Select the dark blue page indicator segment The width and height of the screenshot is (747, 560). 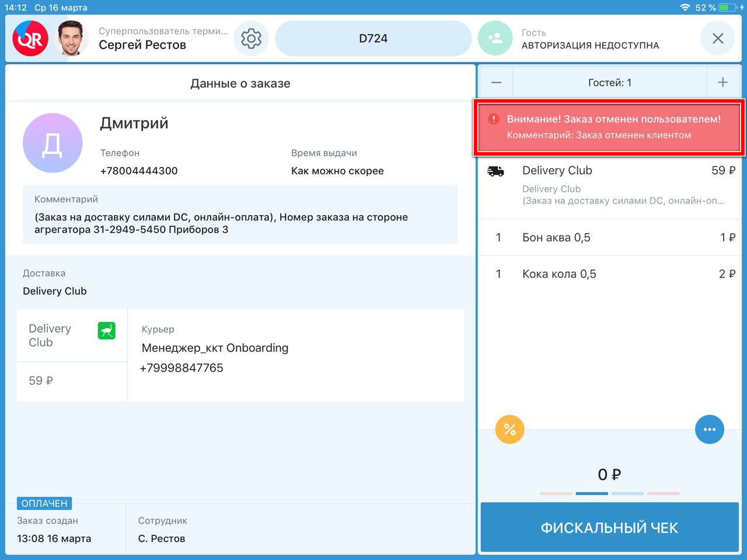pyautogui.click(x=592, y=494)
